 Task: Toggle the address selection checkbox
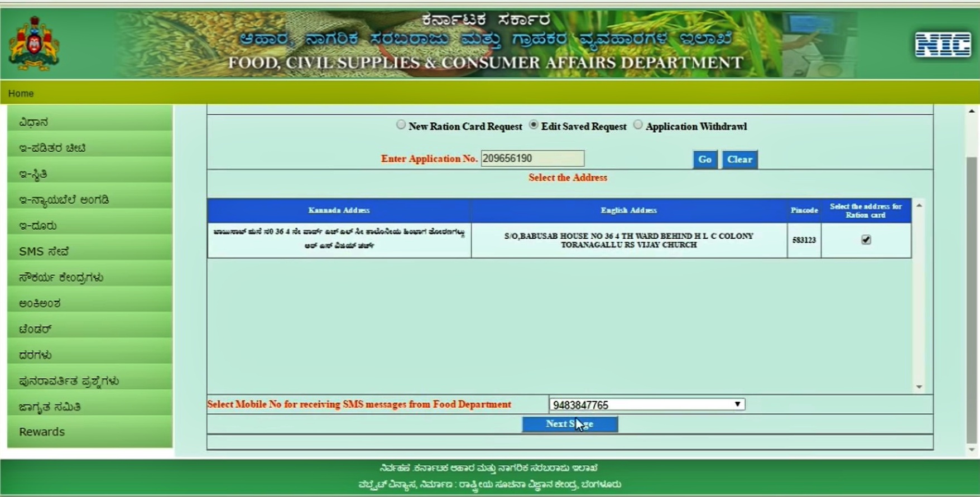866,240
